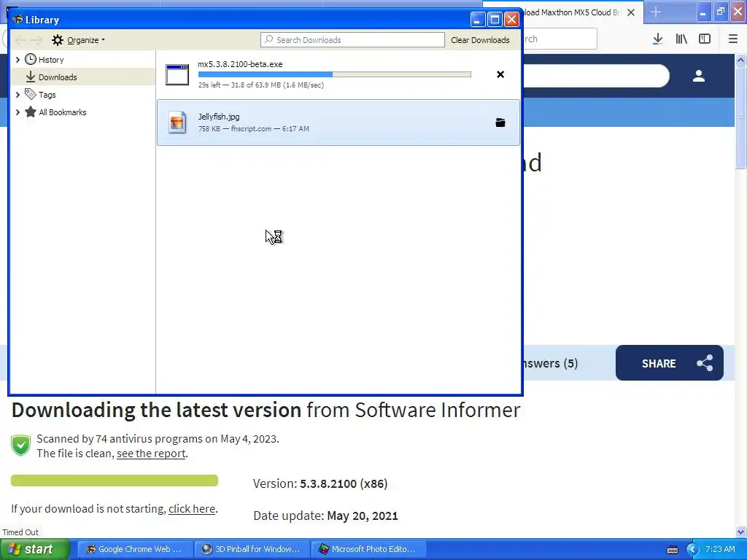Image resolution: width=747 pixels, height=560 pixels.
Task: Click the page vertical scrollbar thumb
Action: coord(740,117)
